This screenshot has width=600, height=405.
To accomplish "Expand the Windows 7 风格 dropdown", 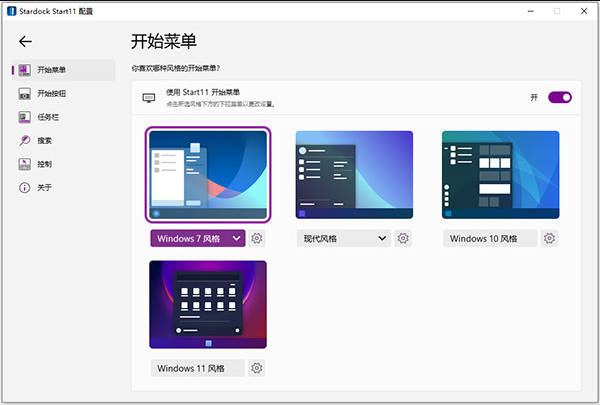I will 236,238.
